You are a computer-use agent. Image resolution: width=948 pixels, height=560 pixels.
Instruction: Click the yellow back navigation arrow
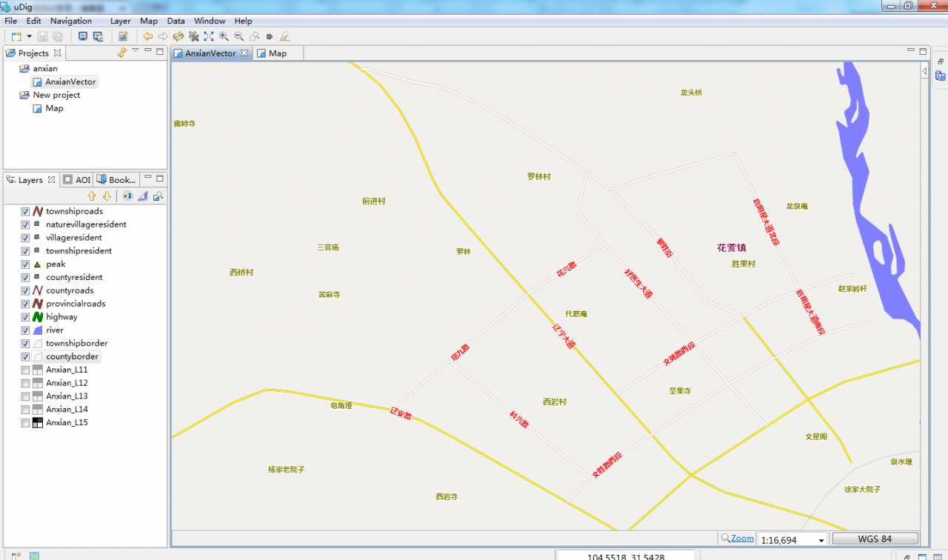pos(148,36)
